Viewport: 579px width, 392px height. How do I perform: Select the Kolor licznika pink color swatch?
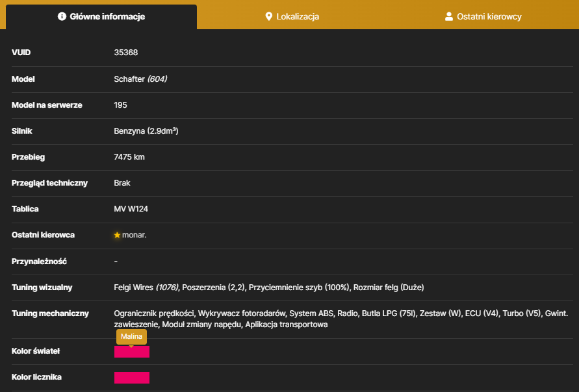pos(132,377)
